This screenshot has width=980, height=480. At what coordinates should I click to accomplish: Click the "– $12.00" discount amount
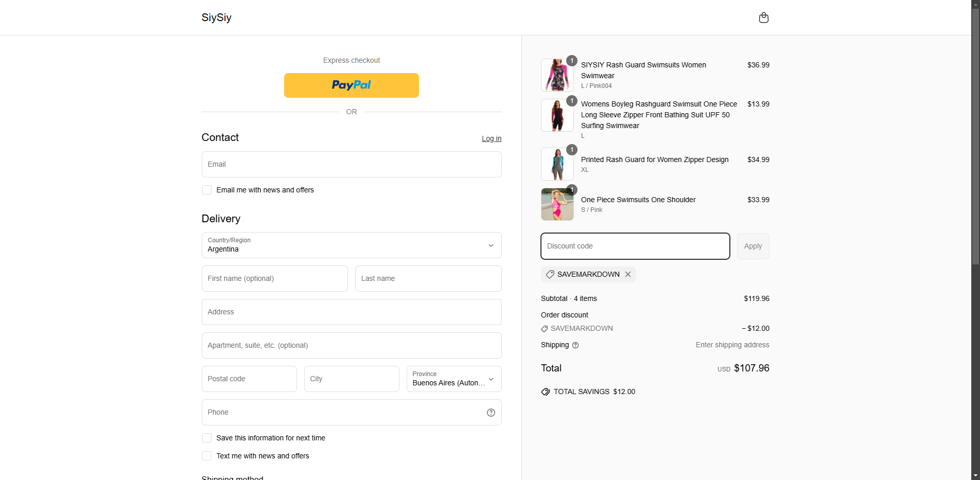point(756,328)
